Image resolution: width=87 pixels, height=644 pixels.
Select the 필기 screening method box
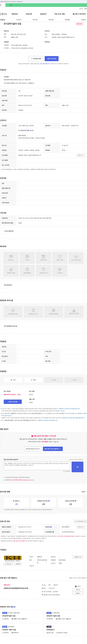54,380
